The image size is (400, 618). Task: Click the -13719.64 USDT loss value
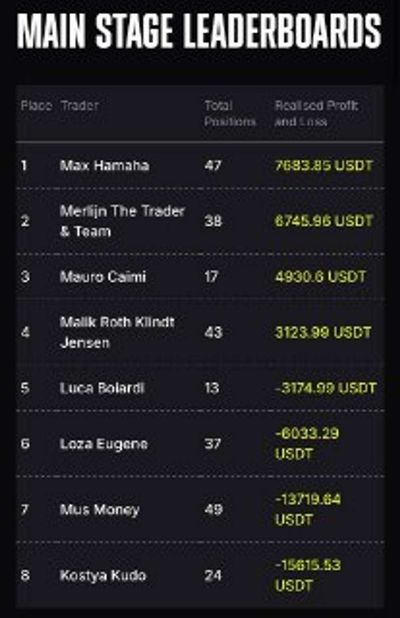[x=307, y=510]
